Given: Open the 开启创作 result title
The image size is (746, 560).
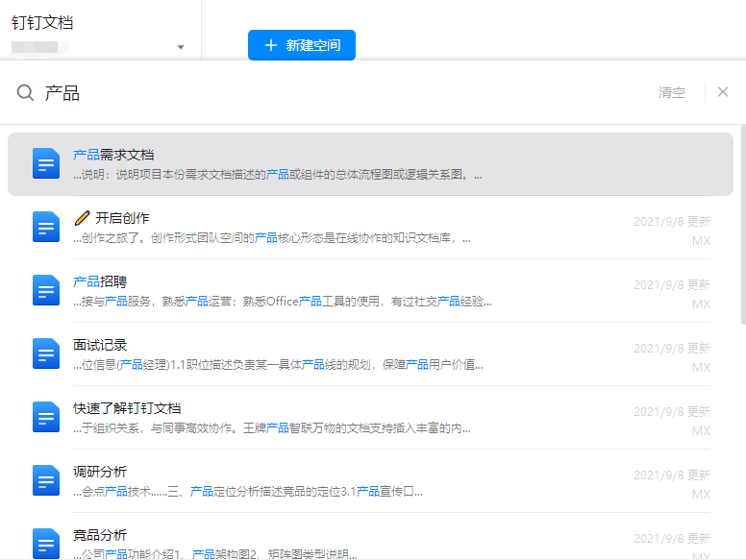Looking at the screenshot, I should [x=122, y=218].
